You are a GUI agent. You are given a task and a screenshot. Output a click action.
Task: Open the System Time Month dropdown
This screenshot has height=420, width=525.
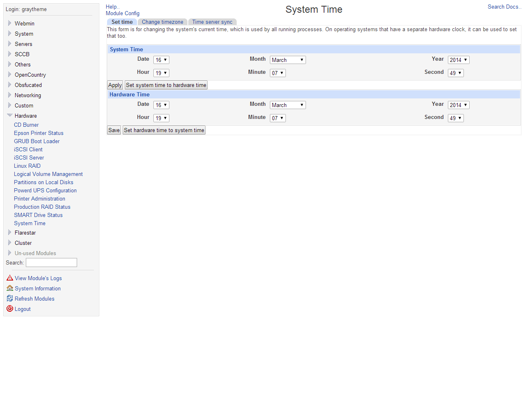pyautogui.click(x=288, y=60)
